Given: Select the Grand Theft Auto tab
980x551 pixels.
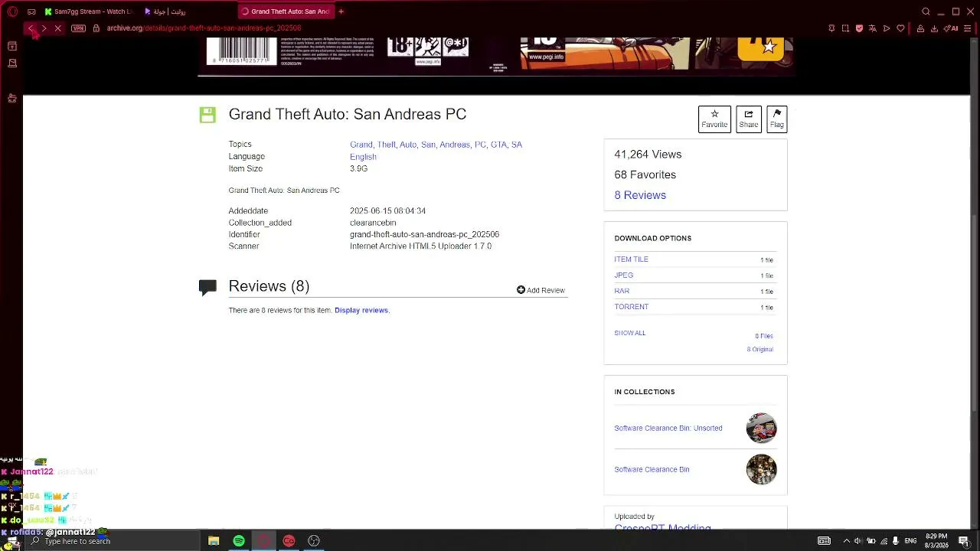Looking at the screenshot, I should [286, 11].
